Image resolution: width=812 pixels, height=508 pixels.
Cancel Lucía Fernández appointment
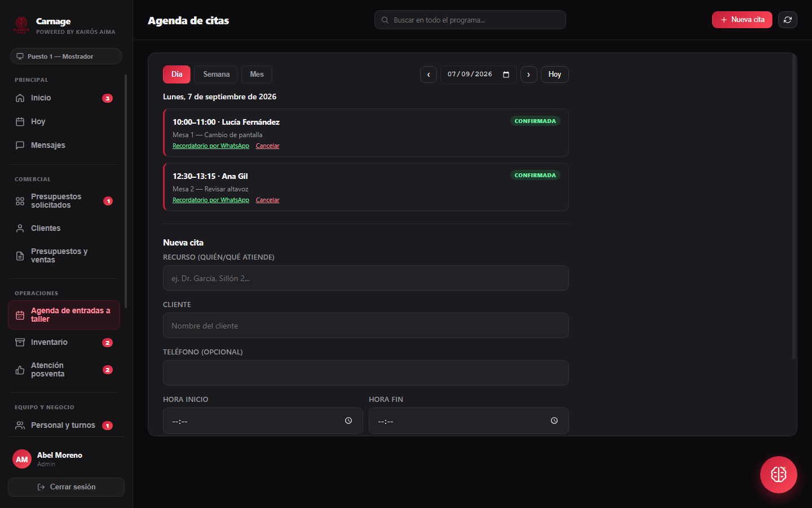click(x=267, y=146)
